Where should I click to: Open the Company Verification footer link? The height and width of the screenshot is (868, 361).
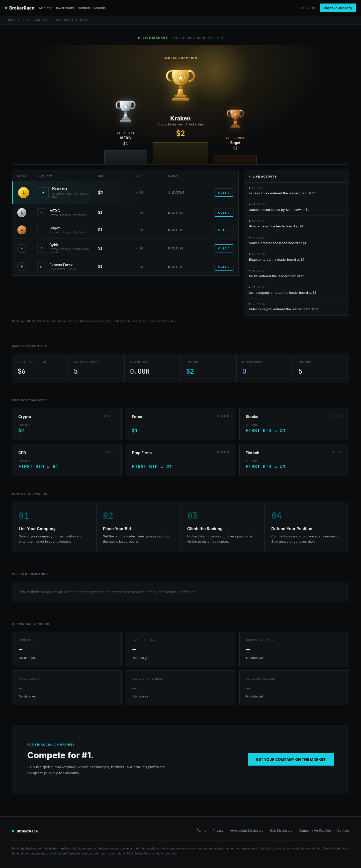tap(315, 831)
